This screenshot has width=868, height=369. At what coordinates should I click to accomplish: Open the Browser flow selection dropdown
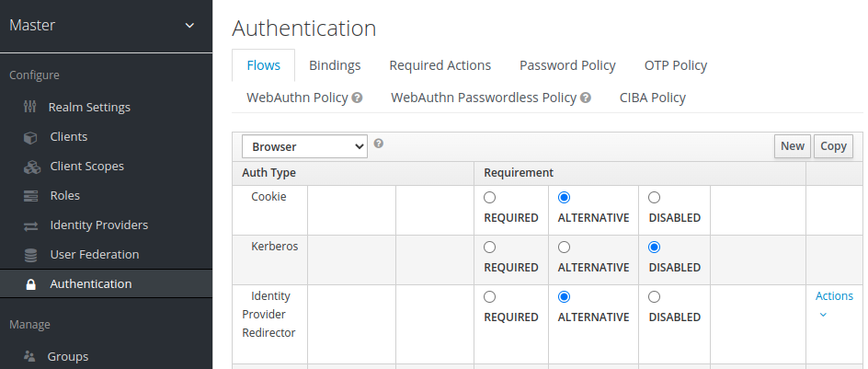[x=304, y=146]
